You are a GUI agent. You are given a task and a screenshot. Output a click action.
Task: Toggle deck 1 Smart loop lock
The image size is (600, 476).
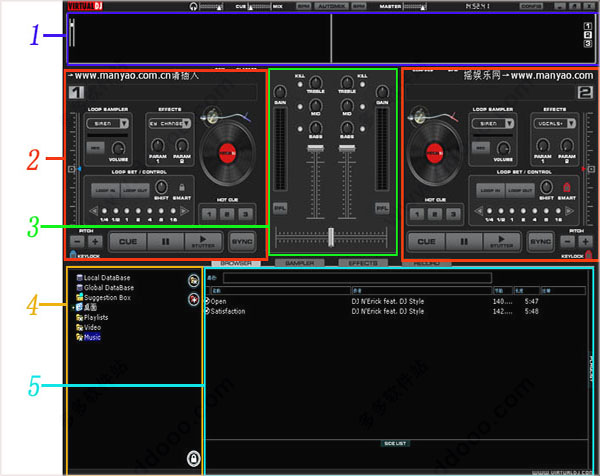coord(182,187)
